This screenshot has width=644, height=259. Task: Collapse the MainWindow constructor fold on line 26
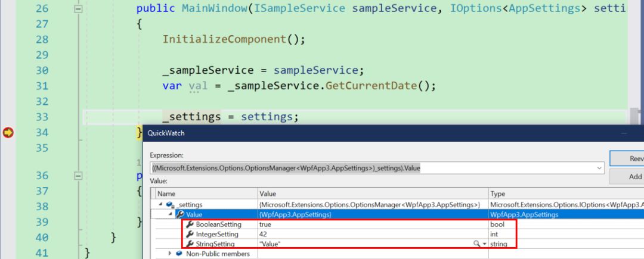click(x=78, y=8)
